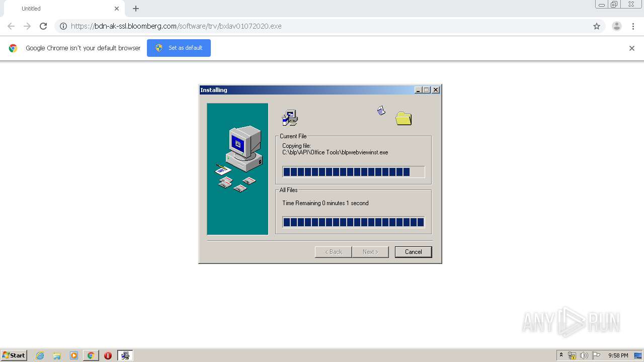The width and height of the screenshot is (644, 362).
Task: Click the flying document icon
Action: click(381, 110)
